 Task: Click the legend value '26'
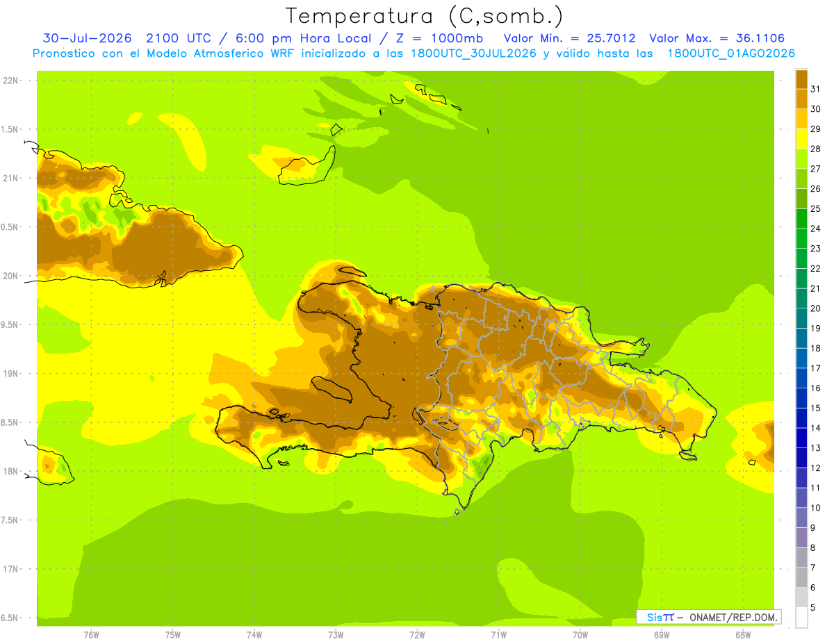(x=816, y=188)
